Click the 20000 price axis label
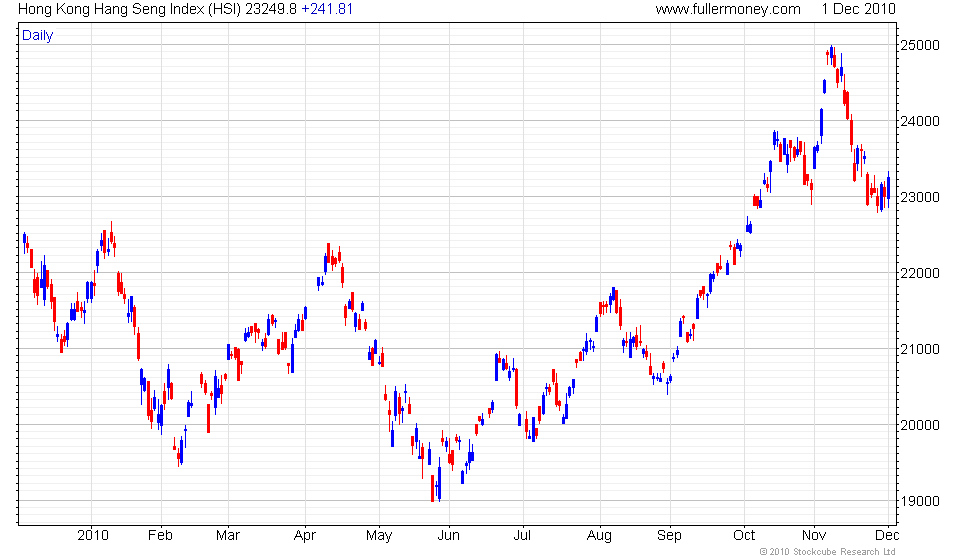980x560 pixels. tap(919, 425)
